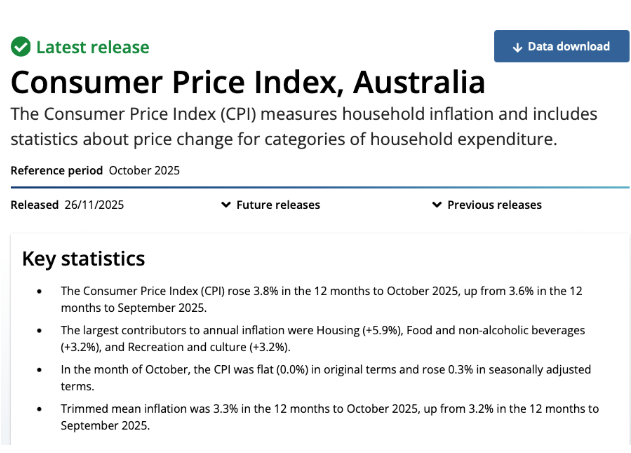
Task: Click the Key statistics heading
Action: tap(83, 259)
